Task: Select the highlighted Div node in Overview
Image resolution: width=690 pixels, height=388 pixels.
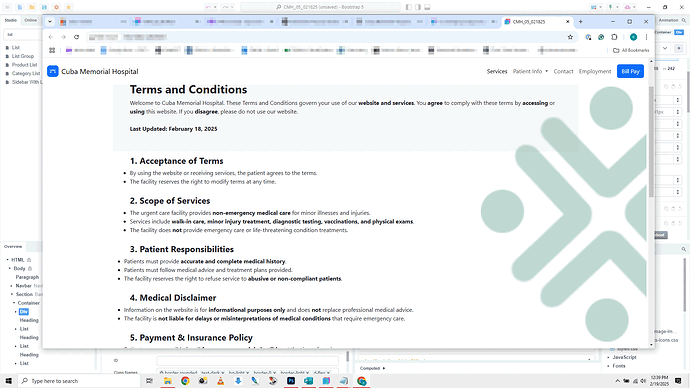Action: (24, 312)
